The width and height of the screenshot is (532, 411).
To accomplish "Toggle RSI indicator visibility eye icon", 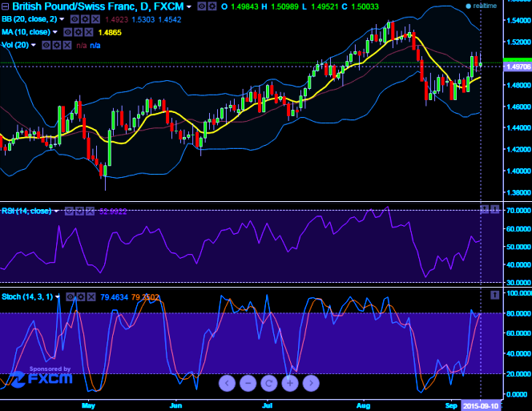I will point(69,211).
